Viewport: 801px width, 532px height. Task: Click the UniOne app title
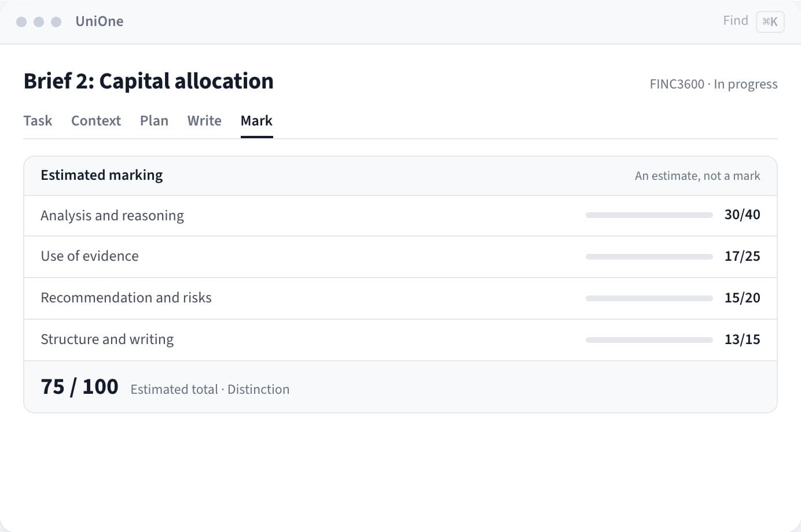pyautogui.click(x=100, y=21)
